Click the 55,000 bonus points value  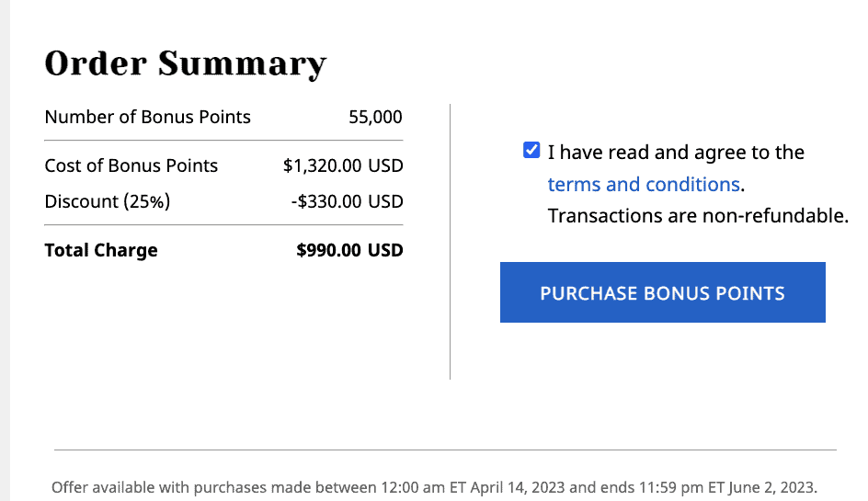coord(375,117)
